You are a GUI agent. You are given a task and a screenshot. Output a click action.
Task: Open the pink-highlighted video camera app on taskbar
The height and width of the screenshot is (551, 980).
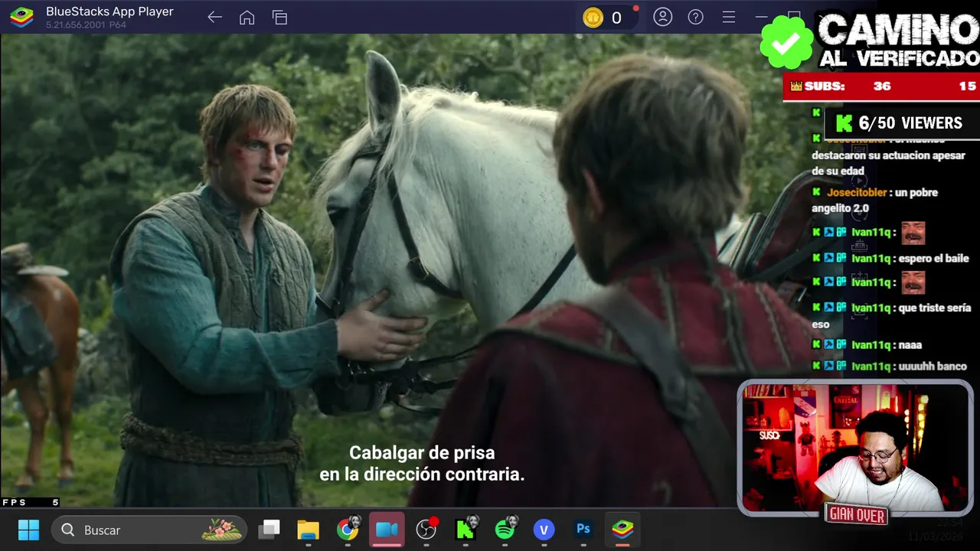387,530
